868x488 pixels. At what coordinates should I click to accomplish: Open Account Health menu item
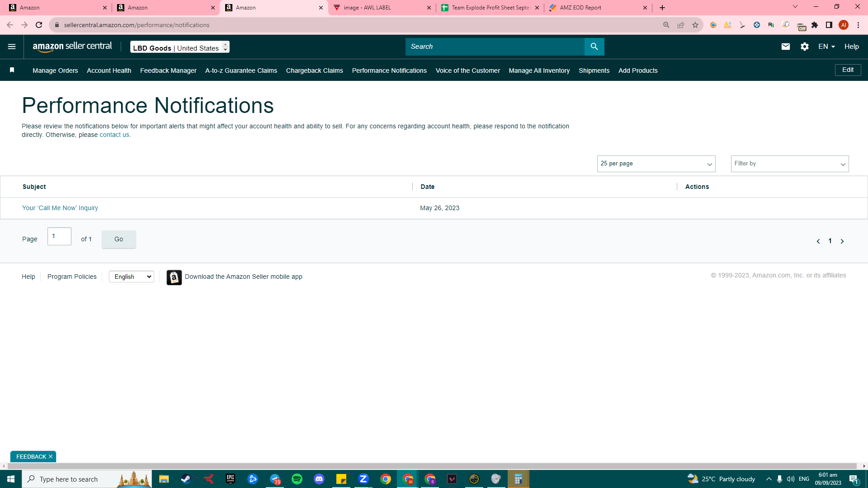click(x=109, y=70)
